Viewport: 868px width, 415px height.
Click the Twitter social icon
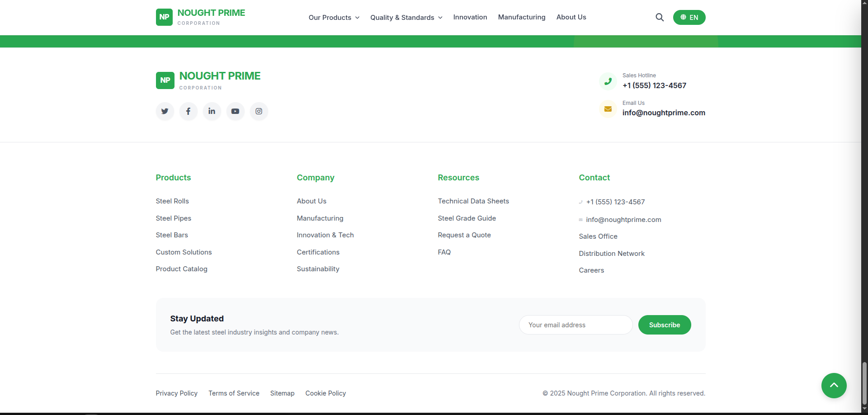165,111
